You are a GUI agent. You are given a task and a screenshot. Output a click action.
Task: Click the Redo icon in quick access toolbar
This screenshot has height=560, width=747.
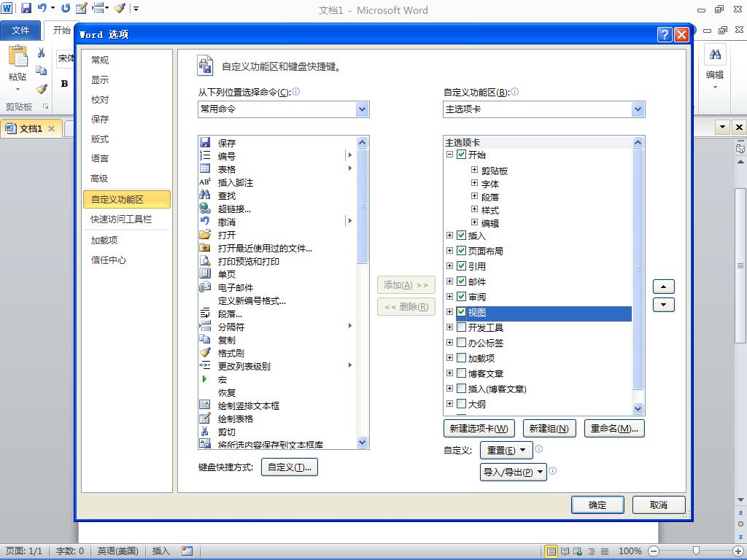[x=66, y=8]
